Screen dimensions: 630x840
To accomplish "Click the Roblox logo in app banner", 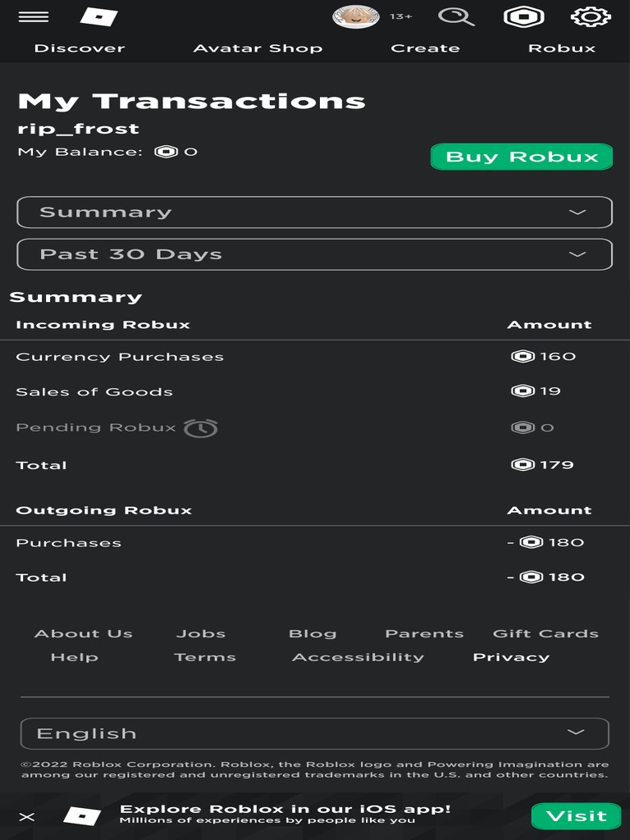I will [82, 816].
